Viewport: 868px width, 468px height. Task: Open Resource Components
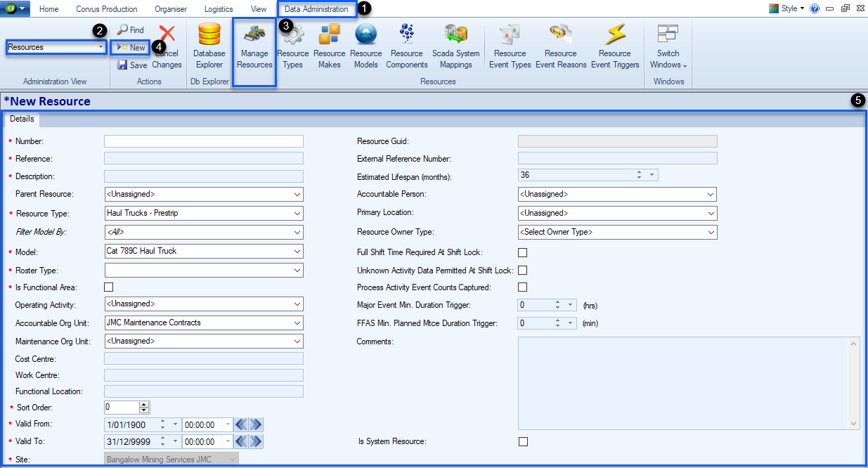pyautogui.click(x=406, y=46)
